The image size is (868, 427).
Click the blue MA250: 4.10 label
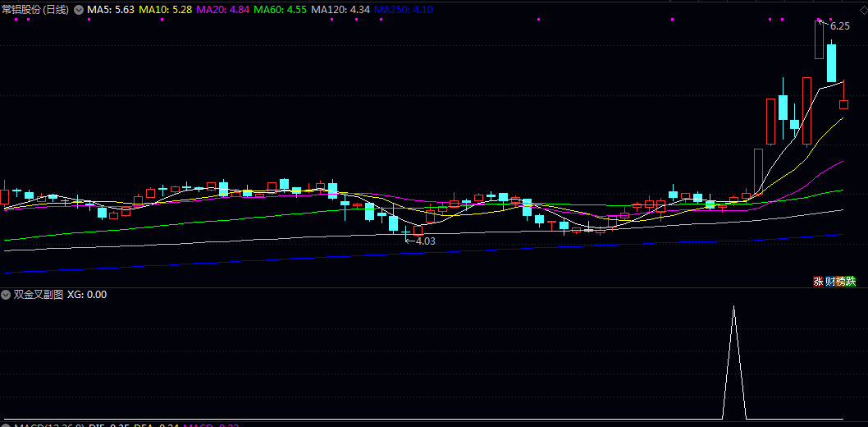click(x=404, y=9)
